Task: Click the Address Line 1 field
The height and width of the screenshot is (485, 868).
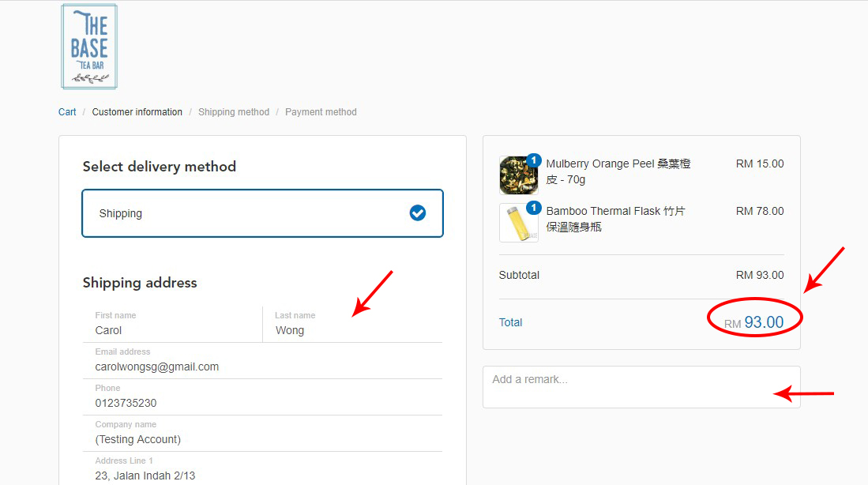Action: tap(262, 475)
